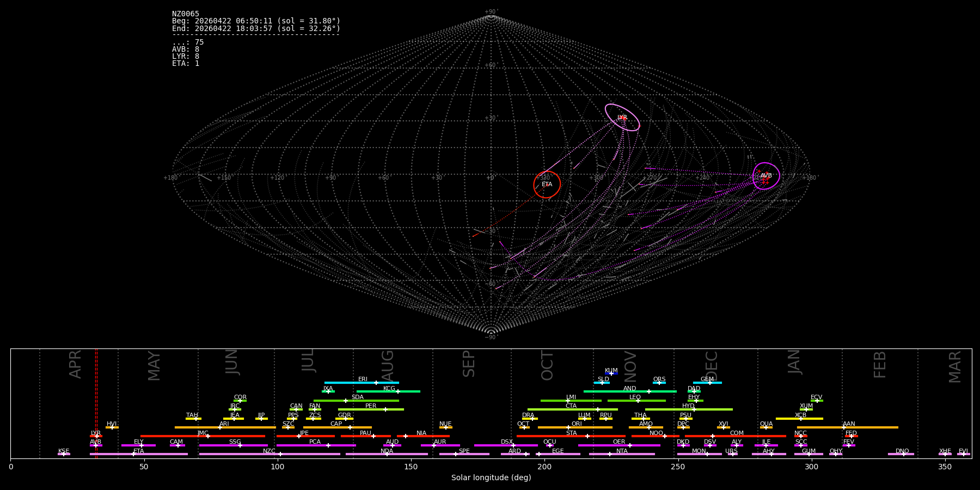Select the AAN orange shower bar
This screenshot has width=980, height=490.
coord(848,427)
